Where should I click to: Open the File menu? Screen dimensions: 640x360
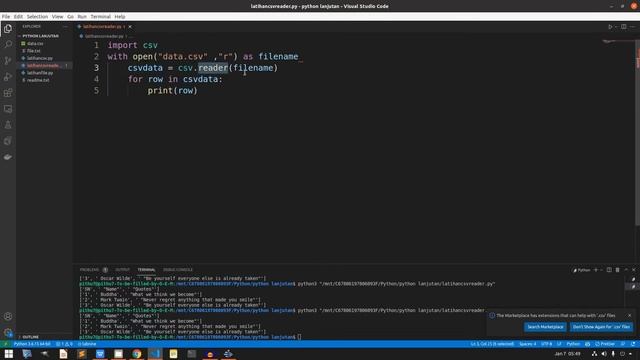[x=6, y=17]
